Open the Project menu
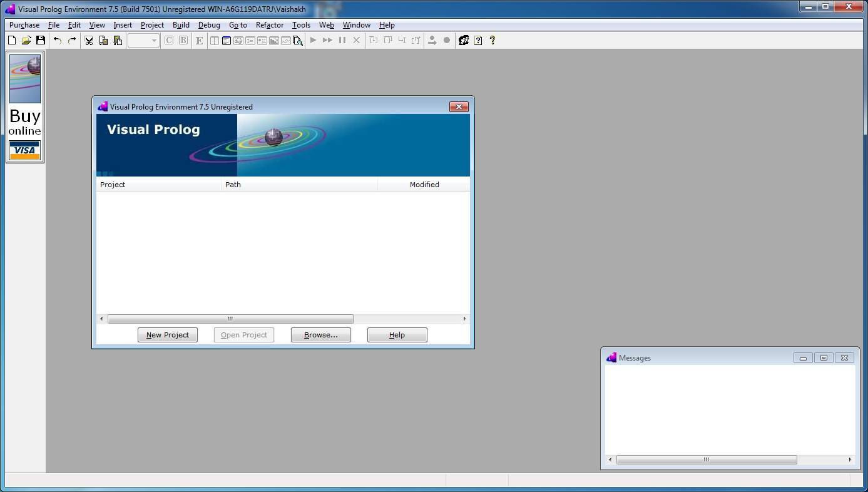 152,25
